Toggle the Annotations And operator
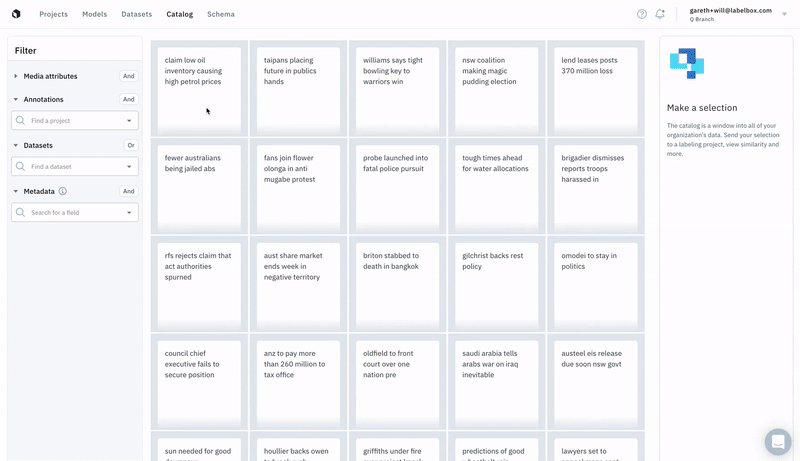800x461 pixels. tap(129, 99)
